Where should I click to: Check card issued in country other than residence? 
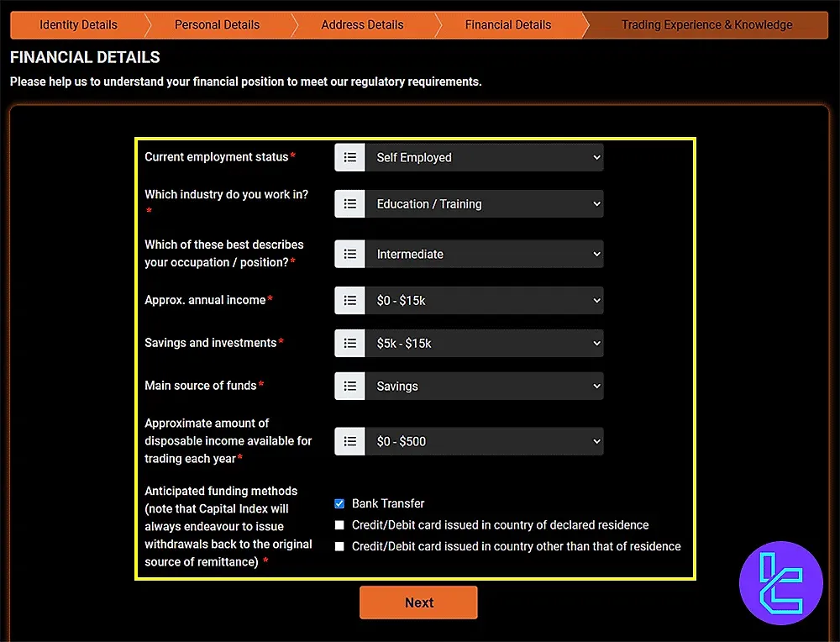point(339,546)
